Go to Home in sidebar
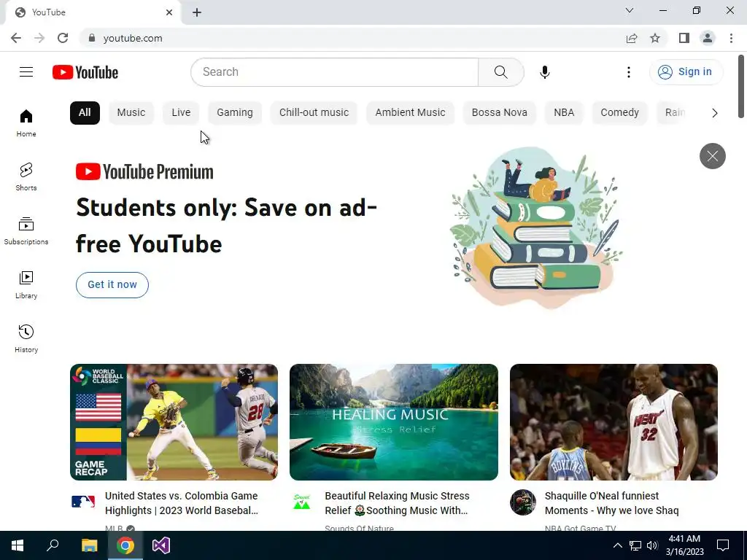Image resolution: width=747 pixels, height=560 pixels. tap(26, 123)
